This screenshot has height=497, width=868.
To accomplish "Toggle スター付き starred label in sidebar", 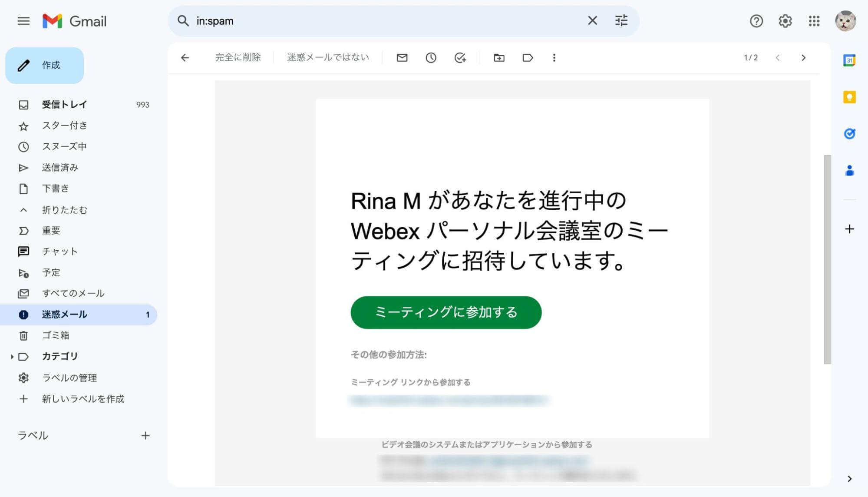I will (x=64, y=125).
